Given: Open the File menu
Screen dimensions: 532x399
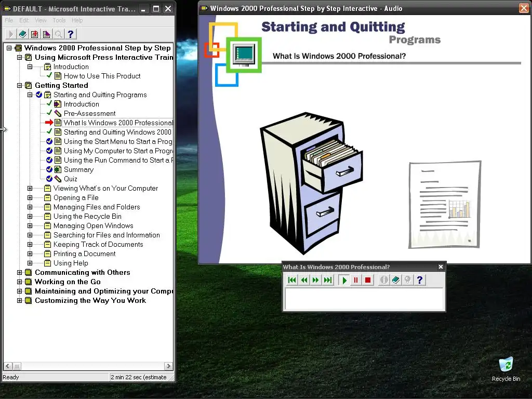Looking at the screenshot, I should coord(9,20).
